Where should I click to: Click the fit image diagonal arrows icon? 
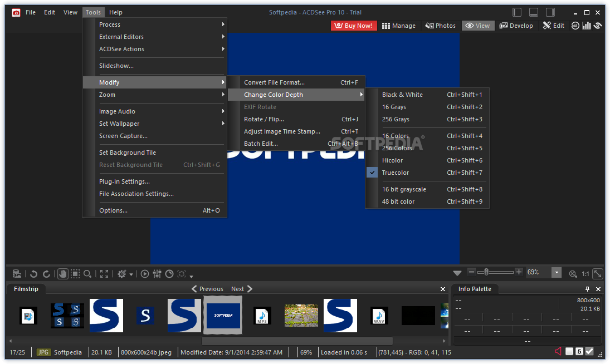click(598, 274)
